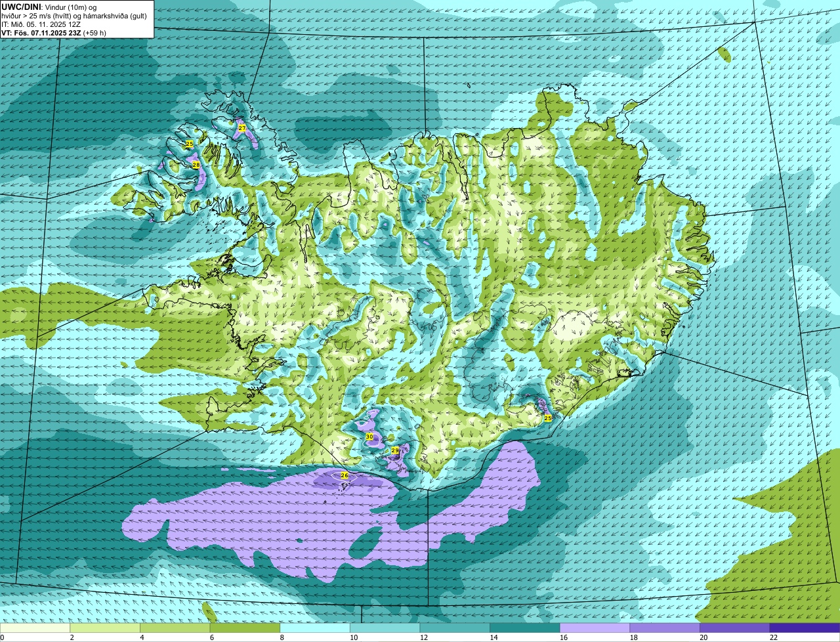Click the scale label '4'
Image resolution: width=840 pixels, height=642 pixels.
[x=142, y=637]
